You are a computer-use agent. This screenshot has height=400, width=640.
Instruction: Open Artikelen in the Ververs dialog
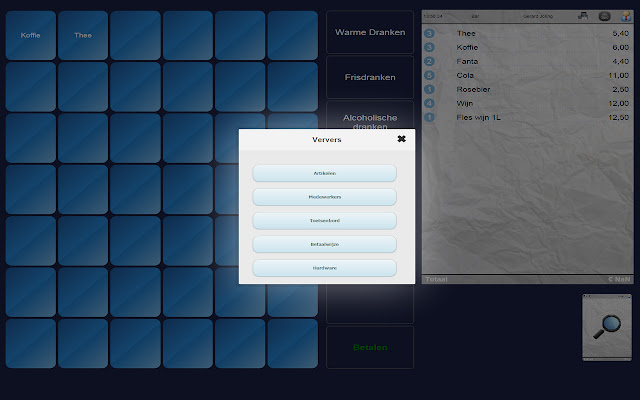coord(324,173)
